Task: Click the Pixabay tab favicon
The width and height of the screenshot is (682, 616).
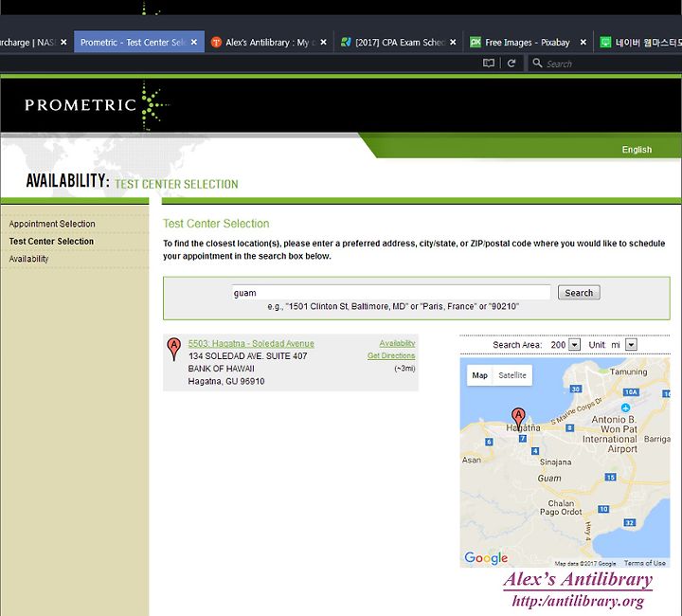Action: 475,42
